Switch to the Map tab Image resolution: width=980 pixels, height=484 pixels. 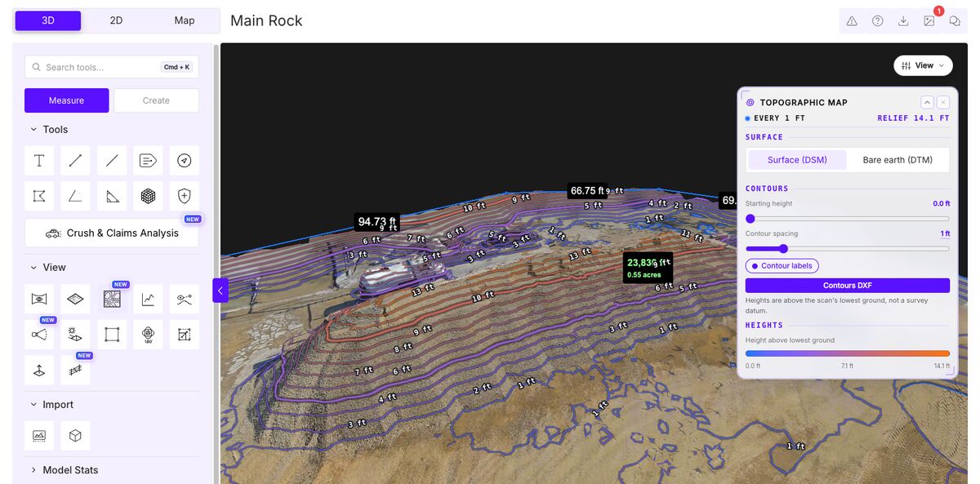tap(185, 20)
